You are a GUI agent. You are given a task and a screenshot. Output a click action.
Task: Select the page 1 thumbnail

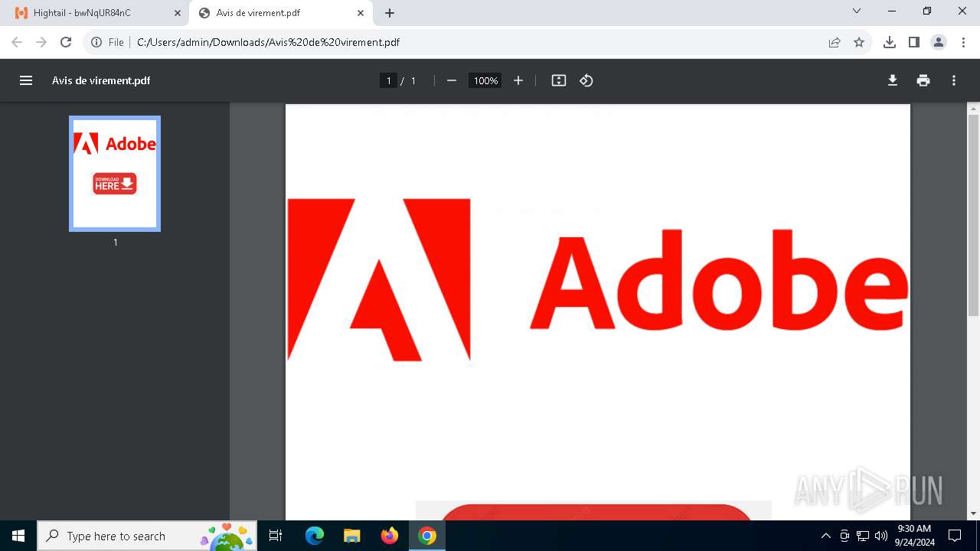(115, 174)
